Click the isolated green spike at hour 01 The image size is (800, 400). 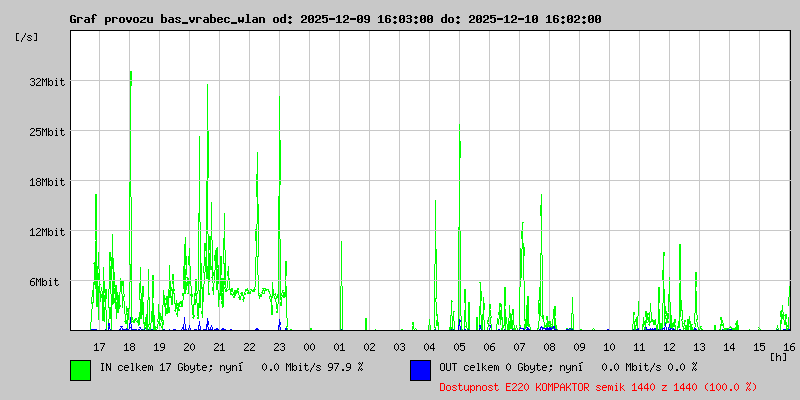(x=341, y=285)
